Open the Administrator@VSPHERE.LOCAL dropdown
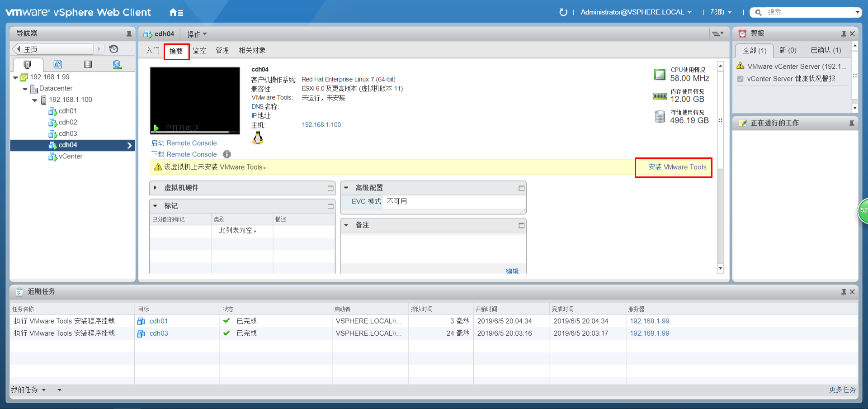Image resolution: width=868 pixels, height=409 pixels. coord(636,12)
